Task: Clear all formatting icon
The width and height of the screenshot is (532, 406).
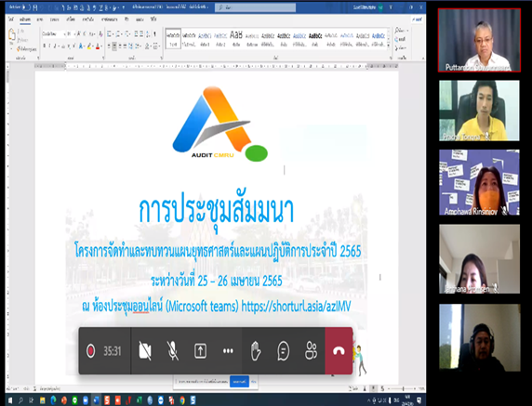Action: (100, 33)
